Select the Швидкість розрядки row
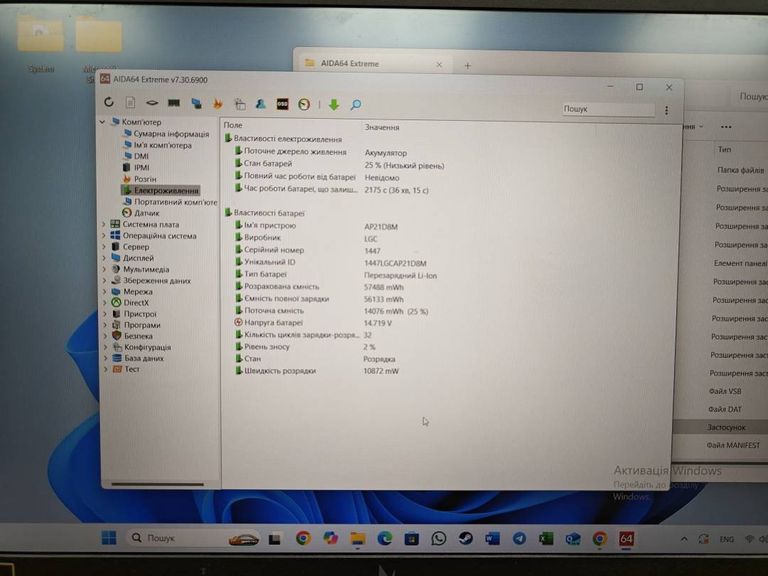 click(317, 371)
